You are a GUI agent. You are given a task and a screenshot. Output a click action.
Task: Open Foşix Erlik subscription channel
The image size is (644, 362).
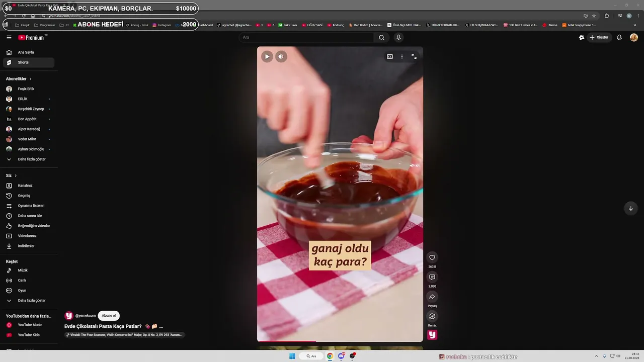(29, 89)
